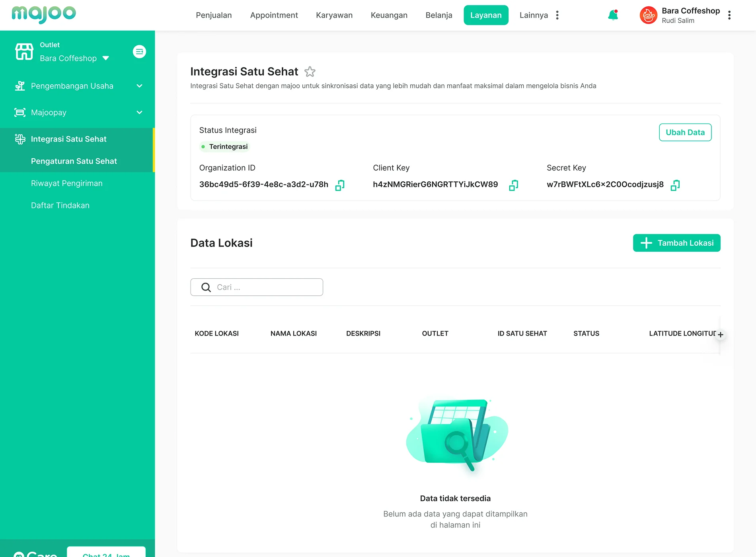Select Riwayat Pengiriman in the sidebar
The image size is (756, 557).
[x=67, y=183]
